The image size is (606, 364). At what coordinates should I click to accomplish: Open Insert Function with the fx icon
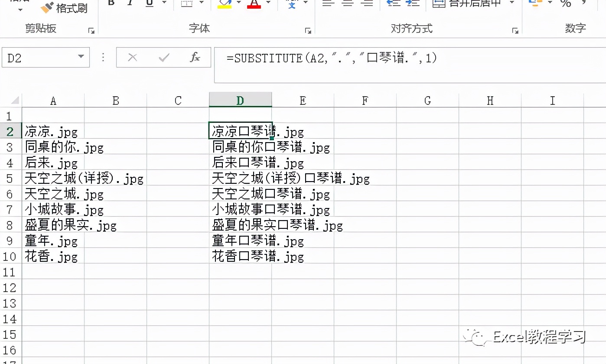(195, 58)
